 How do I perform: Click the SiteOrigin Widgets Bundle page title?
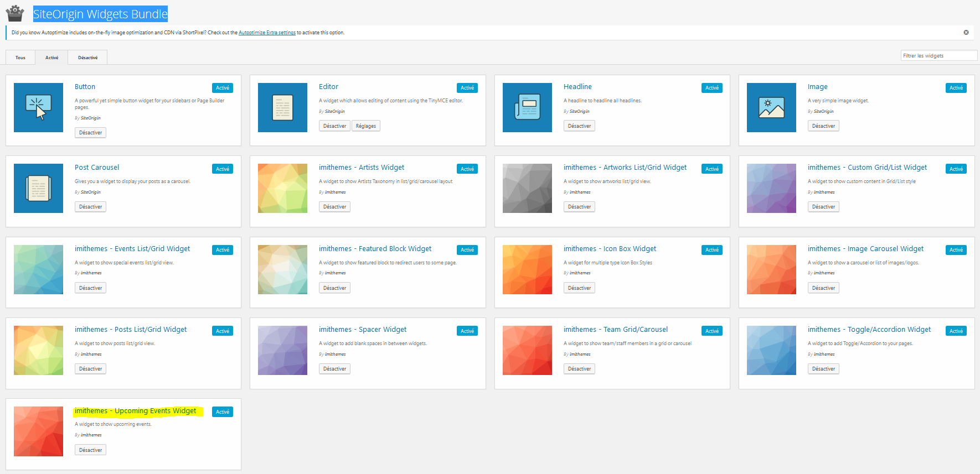(x=100, y=14)
